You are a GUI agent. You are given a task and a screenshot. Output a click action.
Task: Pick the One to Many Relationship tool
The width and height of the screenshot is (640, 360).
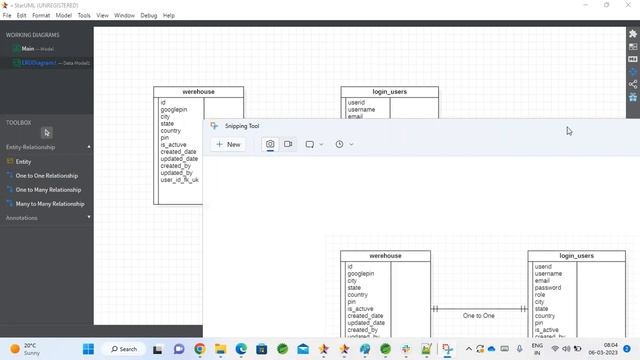pyautogui.click(x=48, y=190)
